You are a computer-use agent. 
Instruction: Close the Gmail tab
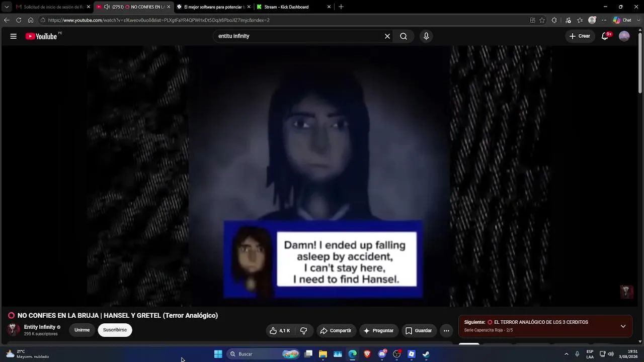pyautogui.click(x=89, y=7)
